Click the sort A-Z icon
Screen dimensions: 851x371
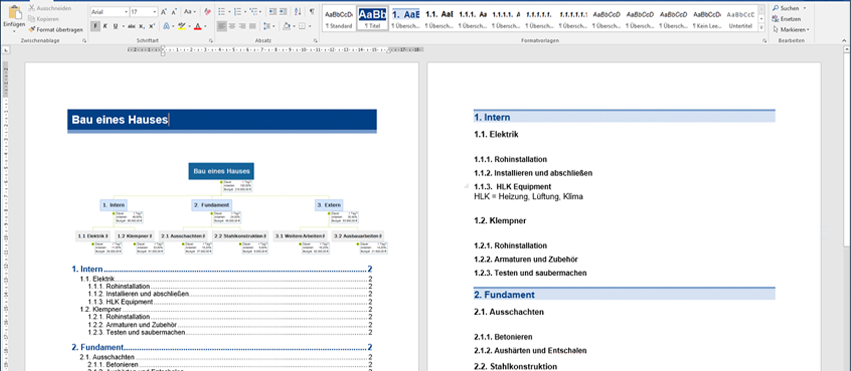(x=297, y=11)
